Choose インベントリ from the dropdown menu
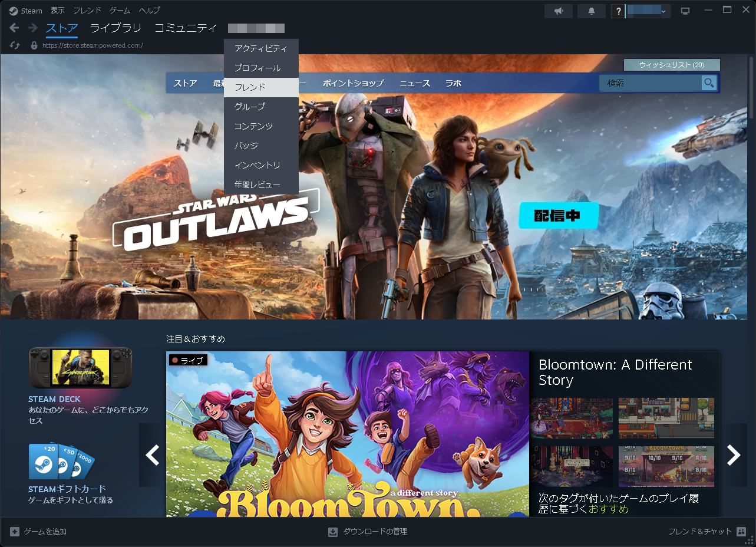 (261, 165)
